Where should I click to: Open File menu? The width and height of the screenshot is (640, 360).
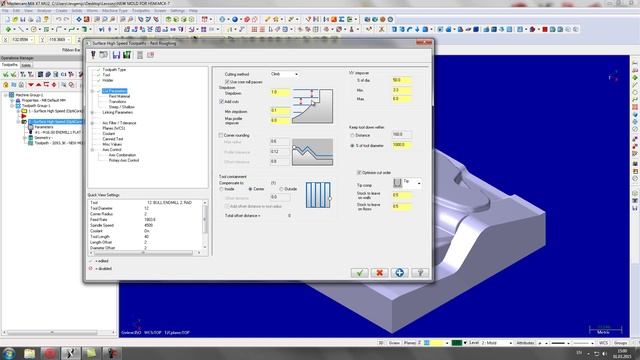click(x=5, y=11)
